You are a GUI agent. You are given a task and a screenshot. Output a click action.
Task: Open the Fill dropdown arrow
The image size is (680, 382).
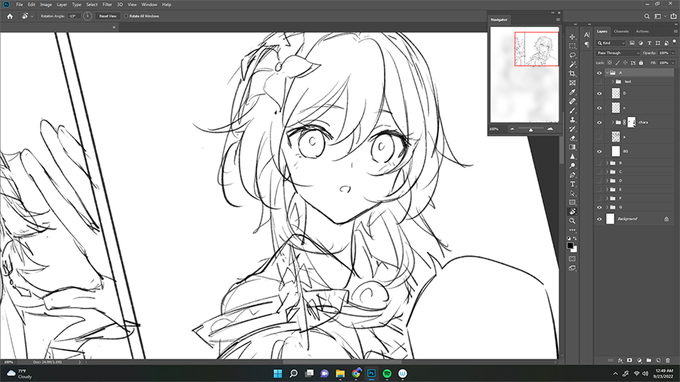[673, 63]
